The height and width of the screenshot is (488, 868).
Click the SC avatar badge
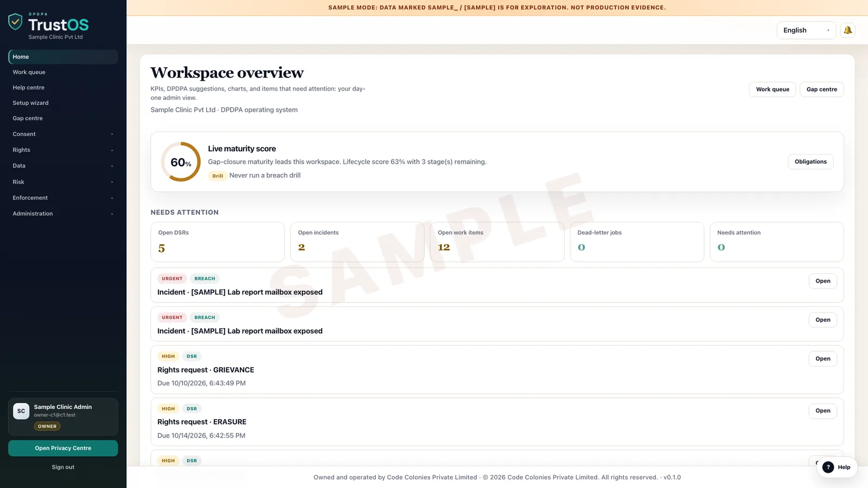pos(21,411)
